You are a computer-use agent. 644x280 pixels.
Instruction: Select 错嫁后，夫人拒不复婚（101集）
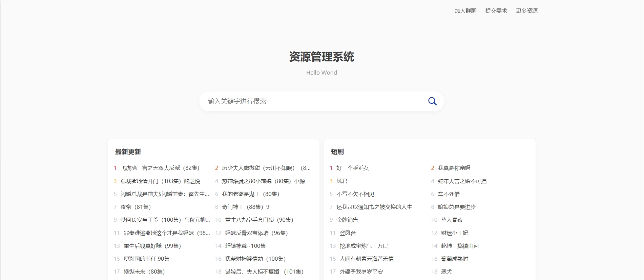(x=264, y=272)
